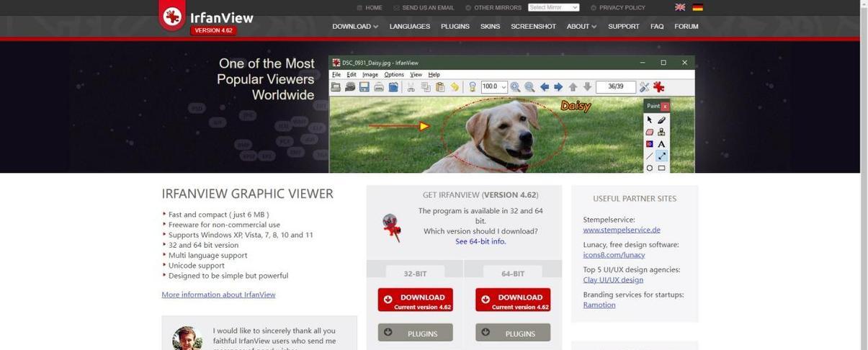Viewport: 868px width, 350px height.
Task: Click the Print icon in IrfanView toolbar
Action: (379, 86)
